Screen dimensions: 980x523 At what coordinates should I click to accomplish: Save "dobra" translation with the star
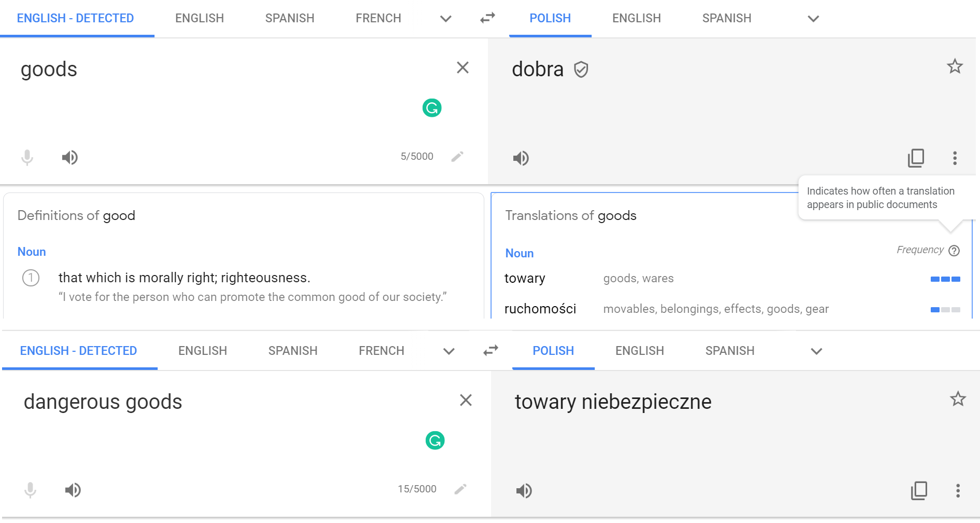click(x=955, y=66)
